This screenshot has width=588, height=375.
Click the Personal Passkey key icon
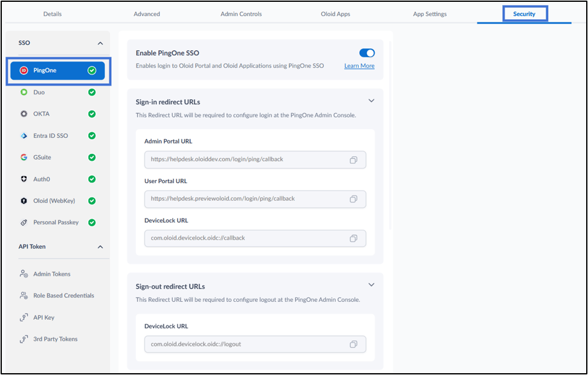[24, 222]
